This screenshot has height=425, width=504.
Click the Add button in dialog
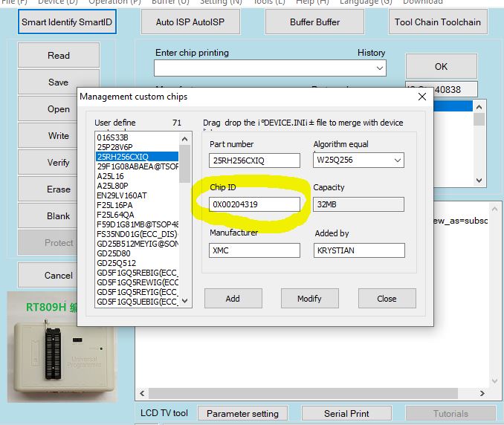coord(233,299)
